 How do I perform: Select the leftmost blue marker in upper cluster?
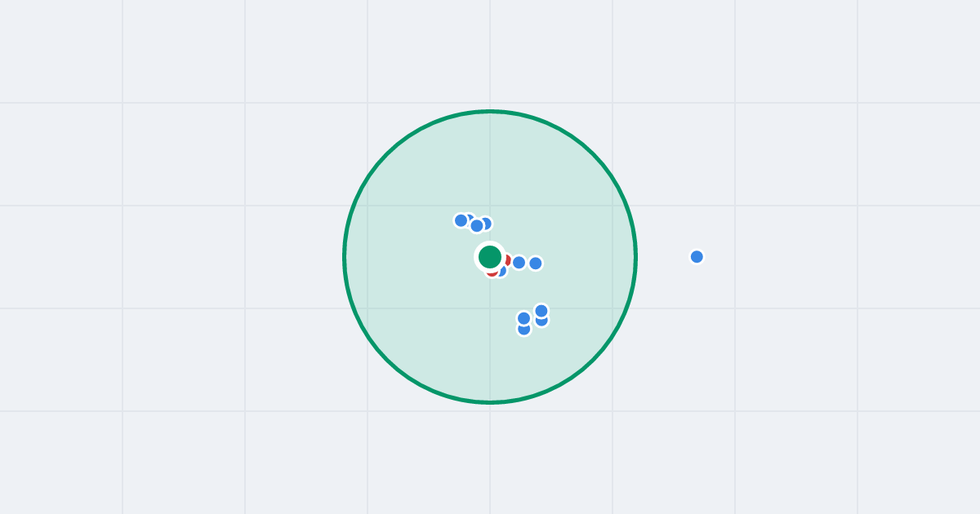(x=461, y=220)
